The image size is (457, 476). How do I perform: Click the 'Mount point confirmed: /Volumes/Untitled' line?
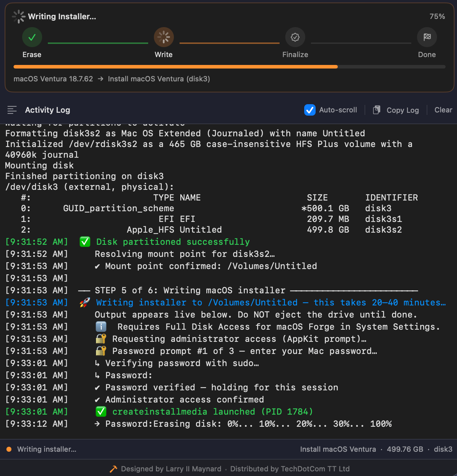click(x=206, y=266)
